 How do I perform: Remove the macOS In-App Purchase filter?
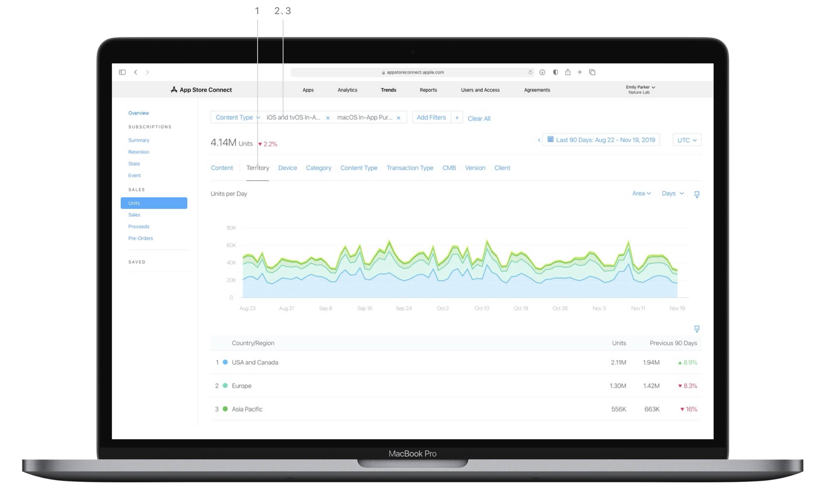coord(398,118)
